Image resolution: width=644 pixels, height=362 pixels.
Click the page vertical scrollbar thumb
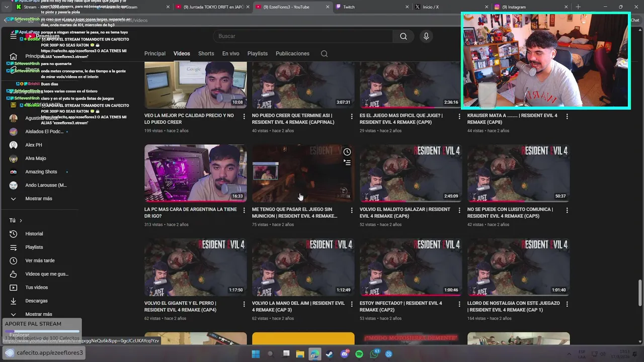coord(640,293)
